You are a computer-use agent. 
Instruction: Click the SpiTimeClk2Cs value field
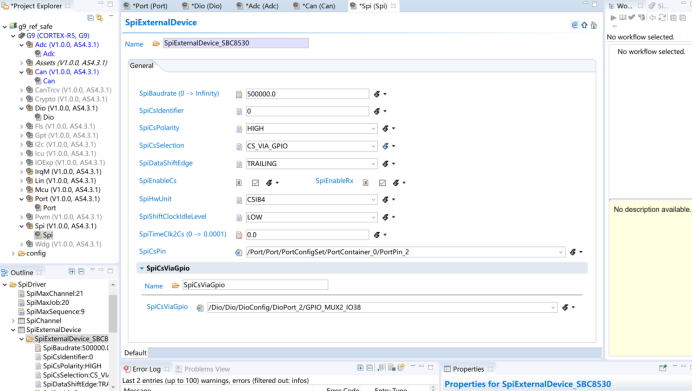pyautogui.click(x=307, y=235)
